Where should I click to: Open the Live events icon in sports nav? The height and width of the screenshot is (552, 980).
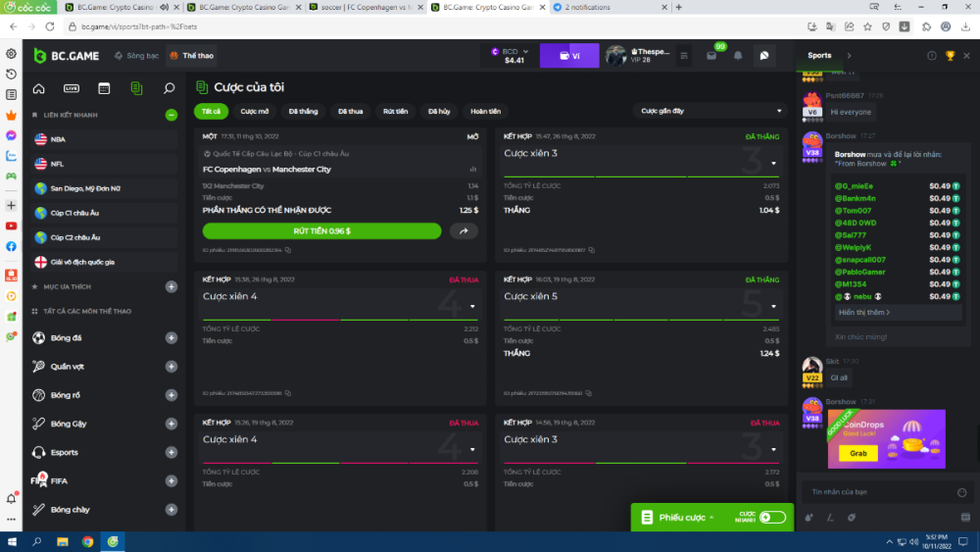tap(72, 88)
